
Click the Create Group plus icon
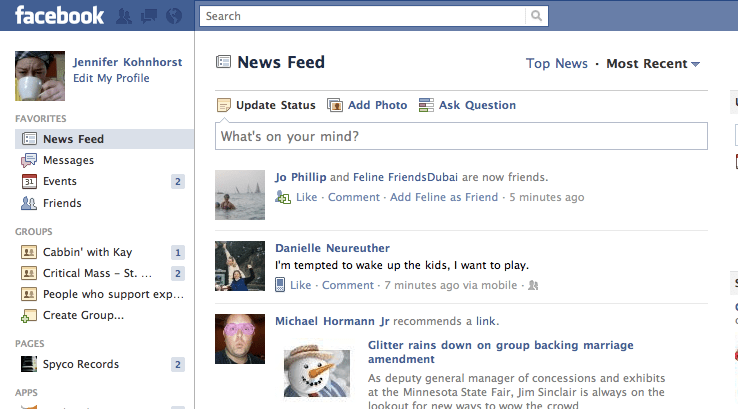tap(29, 316)
